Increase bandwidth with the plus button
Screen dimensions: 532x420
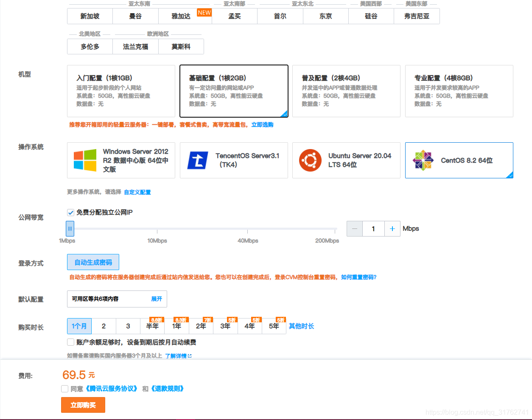(392, 228)
